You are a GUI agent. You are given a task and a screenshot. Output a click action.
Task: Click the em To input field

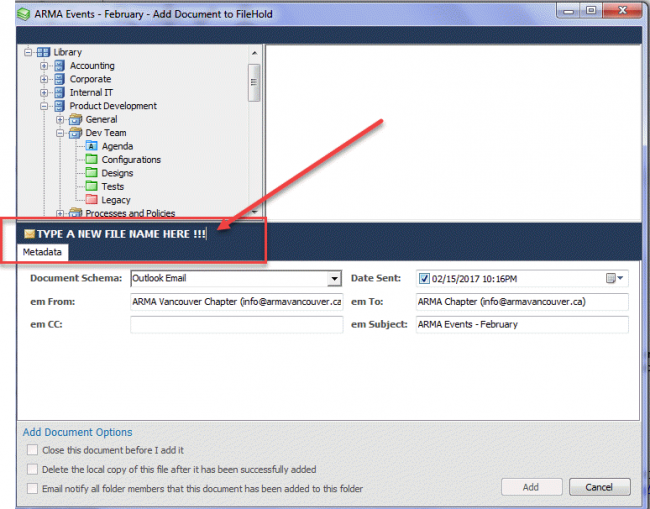coord(522,301)
